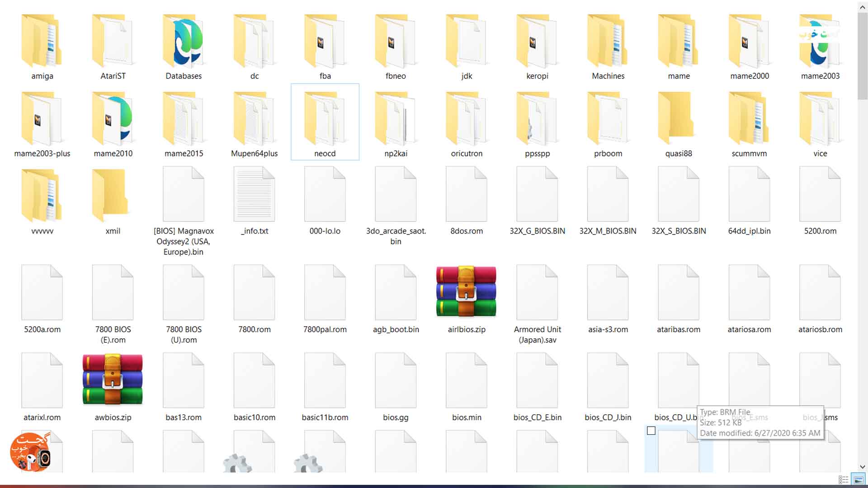Image resolution: width=868 pixels, height=488 pixels.
Task: Click the Mupen64plus folder icon
Action: click(254, 118)
